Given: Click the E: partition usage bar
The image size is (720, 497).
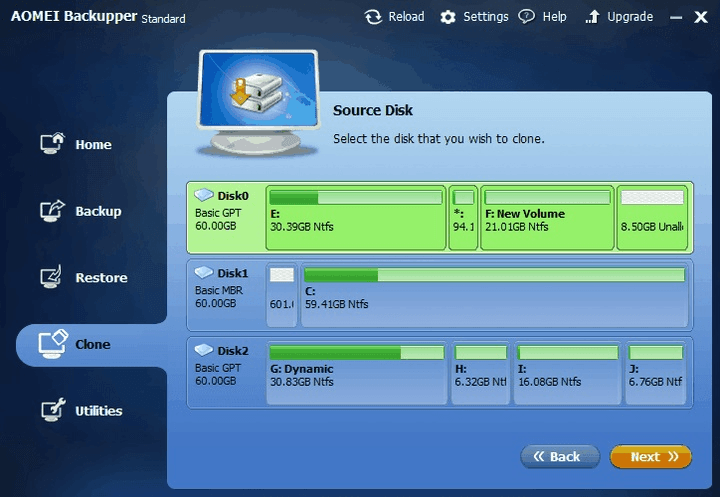Looking at the screenshot, I should (x=356, y=198).
